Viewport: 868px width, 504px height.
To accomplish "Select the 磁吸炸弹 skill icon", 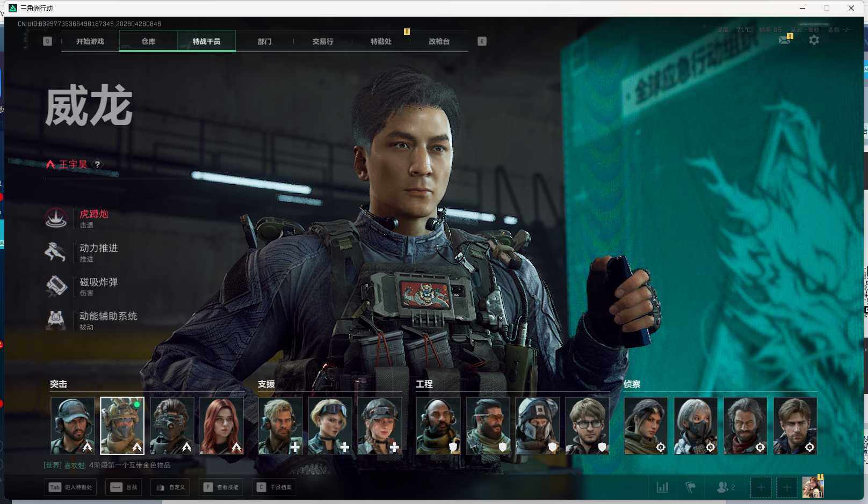I will tap(56, 286).
